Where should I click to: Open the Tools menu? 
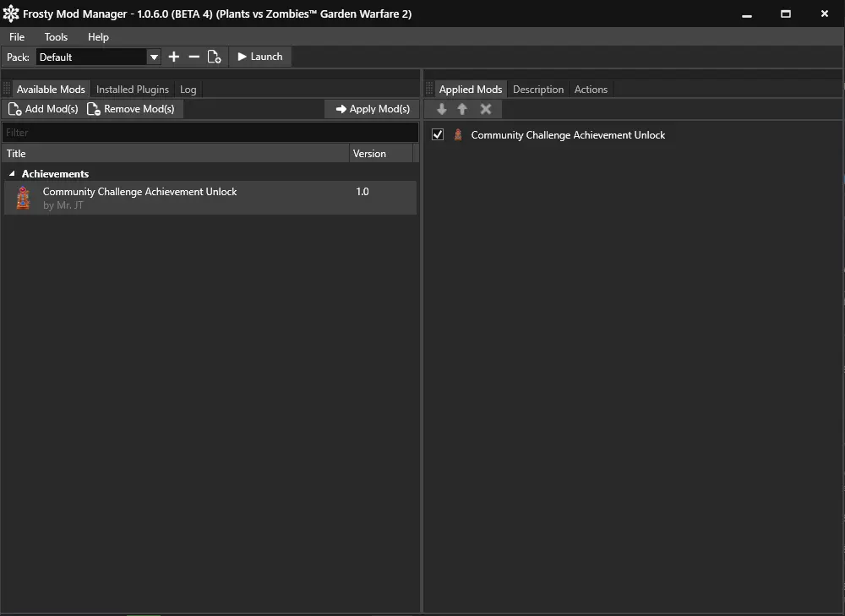point(56,36)
